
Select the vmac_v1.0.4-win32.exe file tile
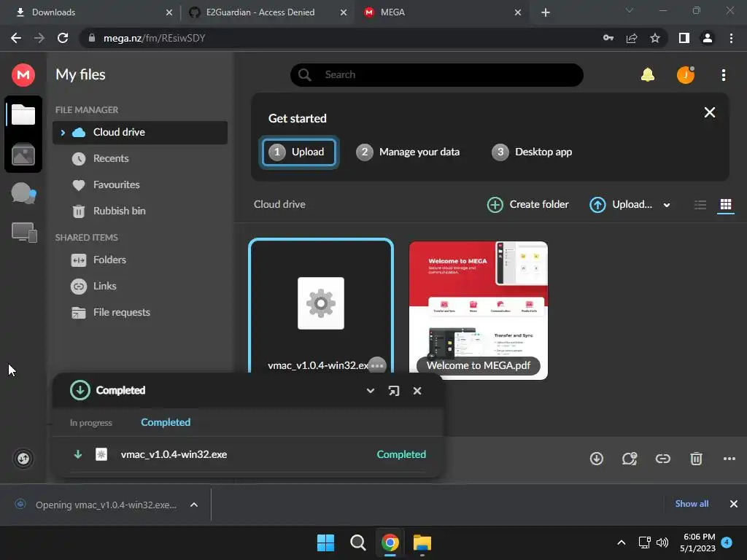(321, 306)
